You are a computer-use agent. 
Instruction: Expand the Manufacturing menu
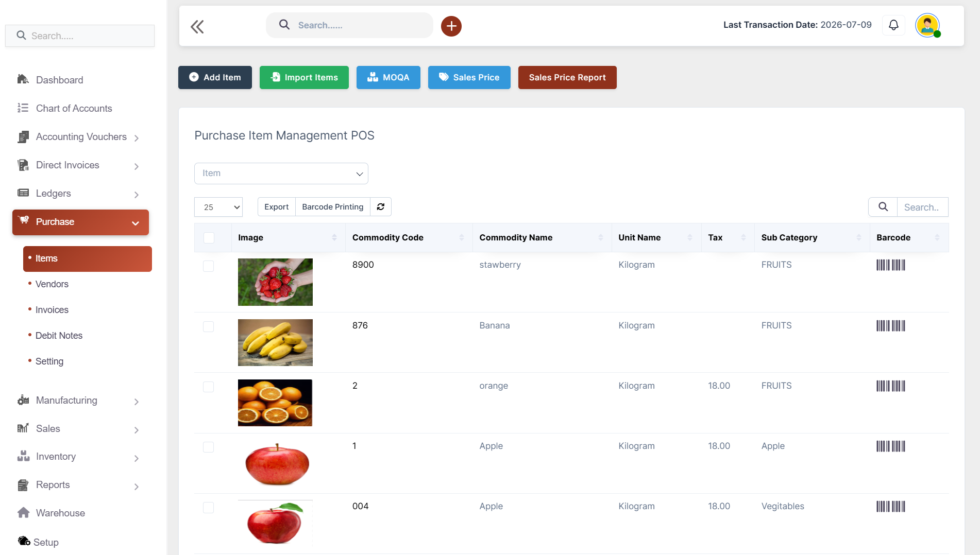[137, 402]
